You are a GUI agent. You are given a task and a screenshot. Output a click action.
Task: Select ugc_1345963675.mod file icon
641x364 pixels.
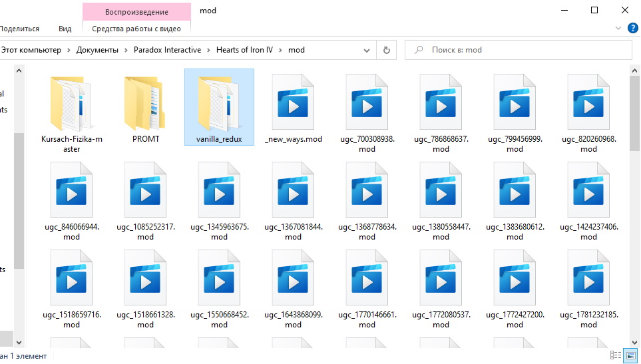219,190
